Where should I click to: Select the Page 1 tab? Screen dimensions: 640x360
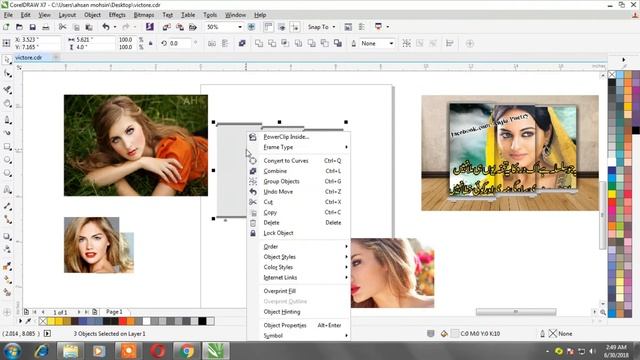114,312
